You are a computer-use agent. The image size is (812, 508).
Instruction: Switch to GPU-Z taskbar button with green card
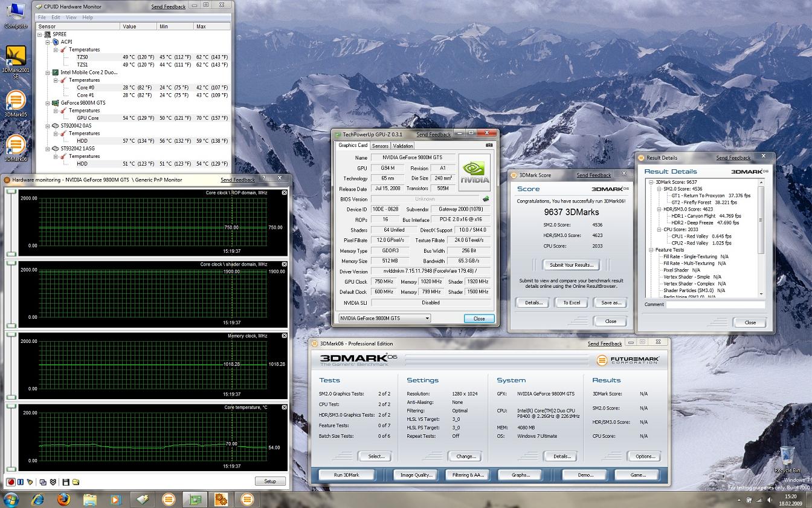point(195,500)
